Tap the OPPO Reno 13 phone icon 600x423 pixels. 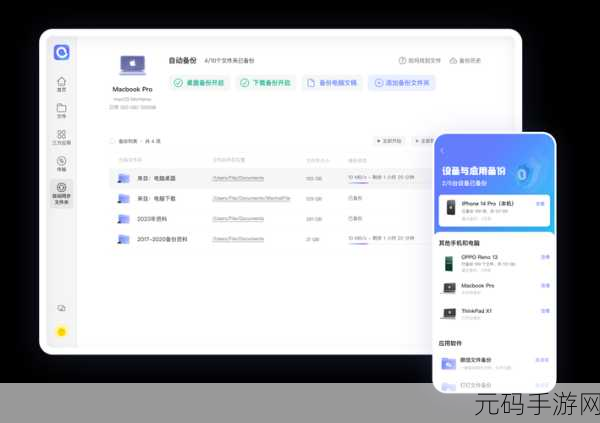449,263
